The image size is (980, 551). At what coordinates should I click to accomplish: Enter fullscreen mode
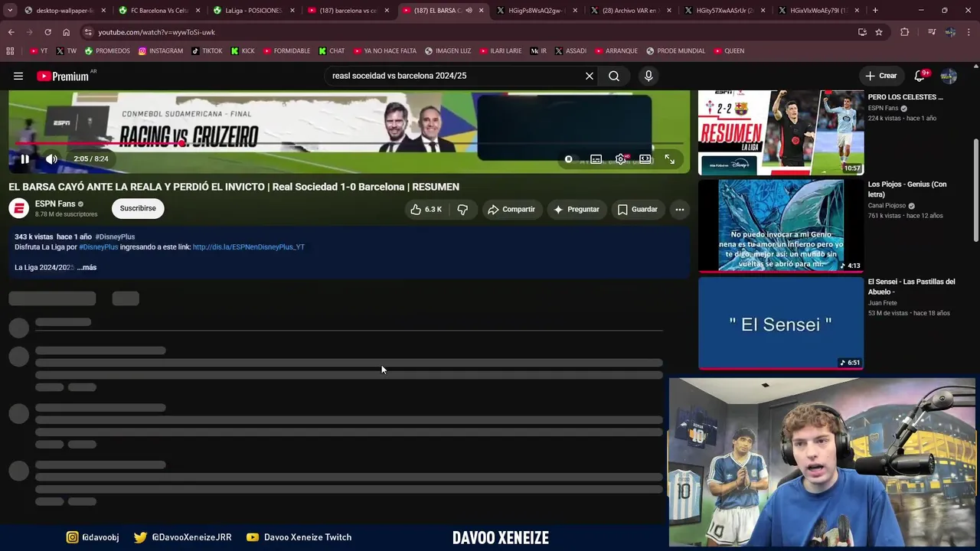670,159
